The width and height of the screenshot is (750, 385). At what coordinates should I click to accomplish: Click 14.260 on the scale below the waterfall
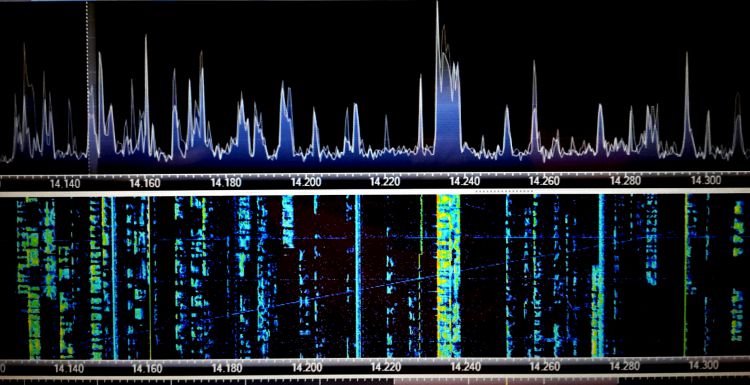point(544,366)
